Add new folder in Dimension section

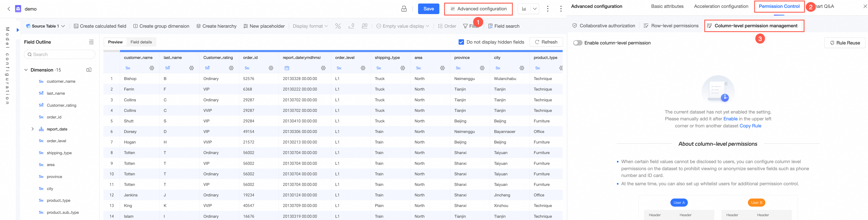pos(89,70)
